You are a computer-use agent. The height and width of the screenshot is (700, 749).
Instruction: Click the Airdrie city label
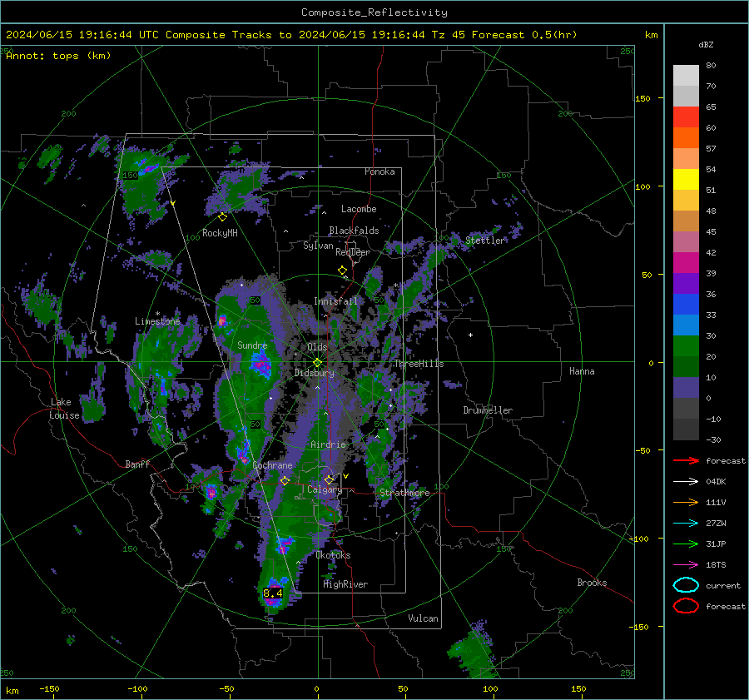click(x=328, y=444)
